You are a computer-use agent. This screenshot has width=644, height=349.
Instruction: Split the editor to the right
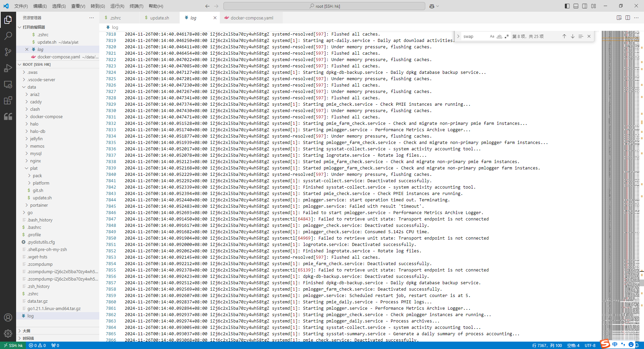[628, 18]
